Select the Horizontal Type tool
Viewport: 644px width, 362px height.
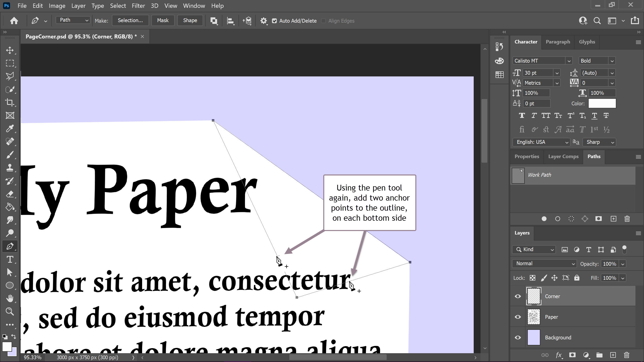click(x=10, y=259)
